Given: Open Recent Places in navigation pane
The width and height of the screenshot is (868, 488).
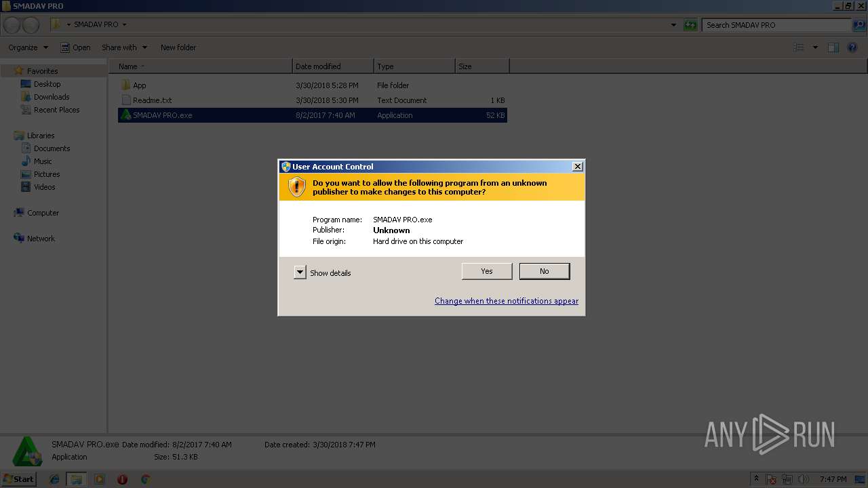Looking at the screenshot, I should 56,110.
